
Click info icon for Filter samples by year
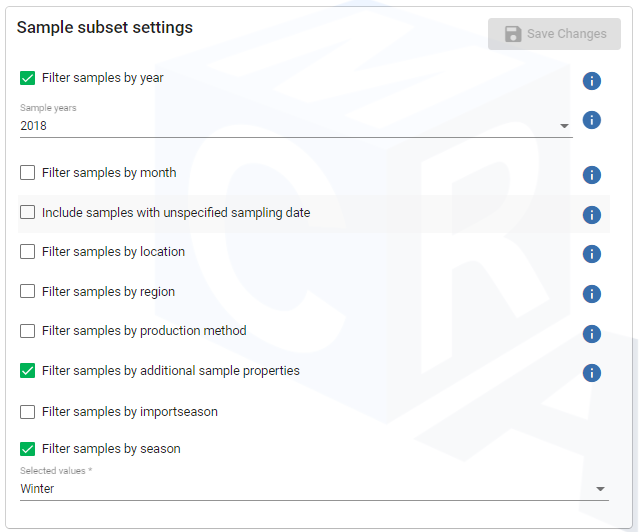click(x=591, y=81)
